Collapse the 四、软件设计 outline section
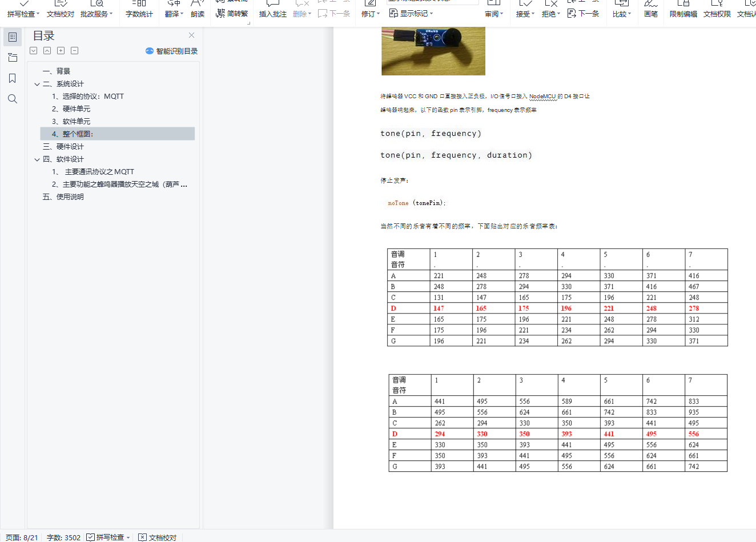This screenshot has height=542, width=756. (x=37, y=159)
